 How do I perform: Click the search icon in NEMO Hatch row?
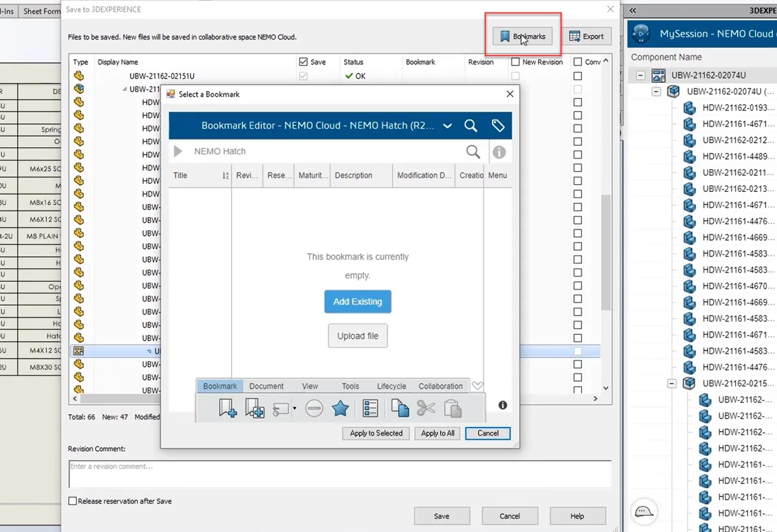[x=473, y=152]
